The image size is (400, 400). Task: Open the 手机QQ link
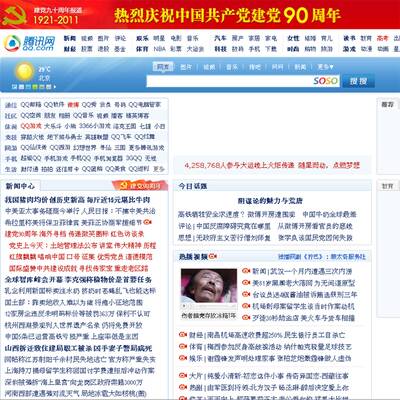(81, 158)
